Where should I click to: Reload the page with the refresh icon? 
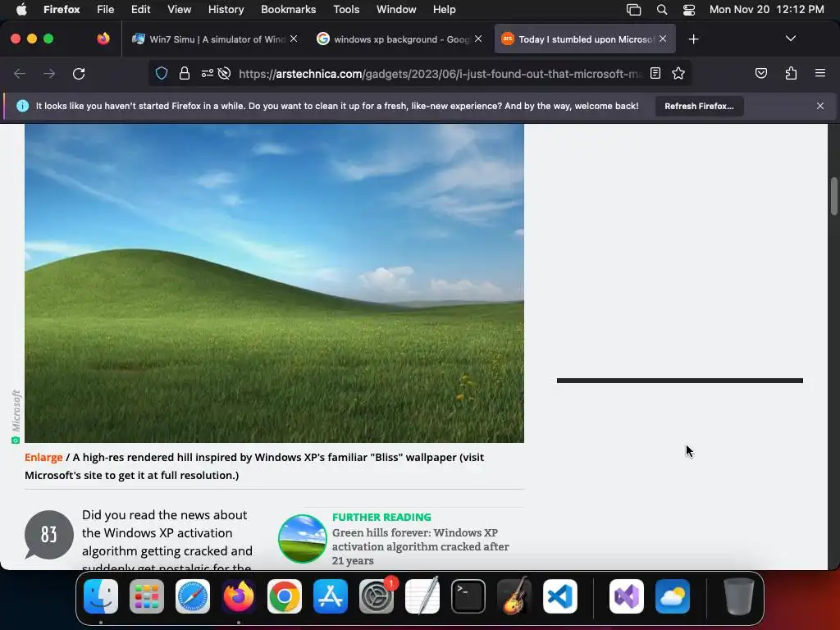tap(79, 73)
